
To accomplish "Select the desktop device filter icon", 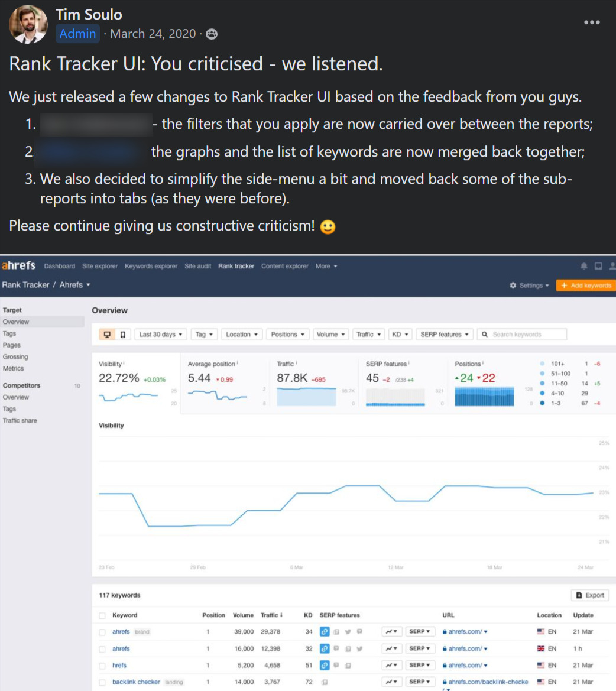I will 108,334.
